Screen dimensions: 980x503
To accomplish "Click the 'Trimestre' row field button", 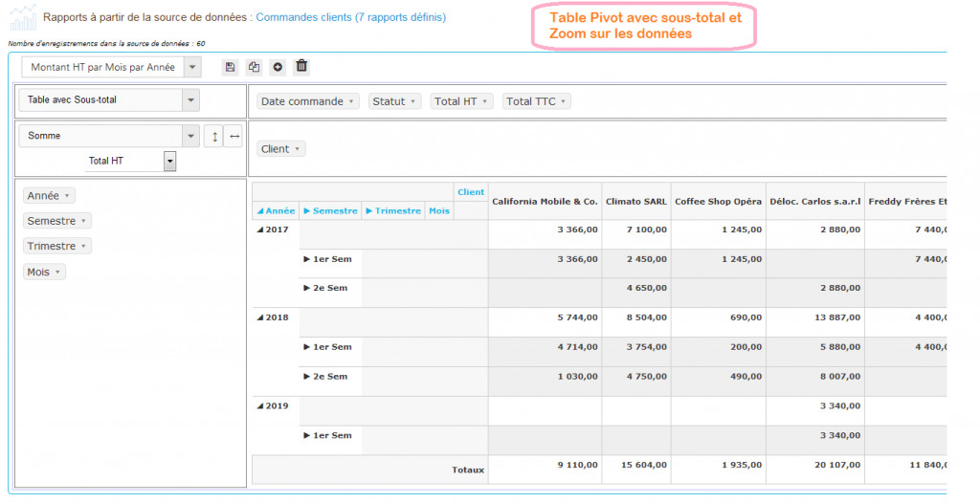I will [57, 247].
